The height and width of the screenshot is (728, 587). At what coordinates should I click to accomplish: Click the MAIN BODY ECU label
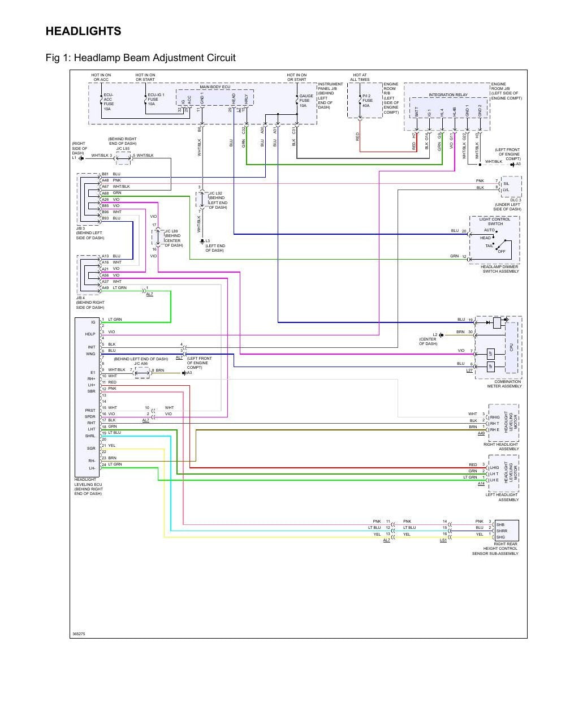coord(215,87)
